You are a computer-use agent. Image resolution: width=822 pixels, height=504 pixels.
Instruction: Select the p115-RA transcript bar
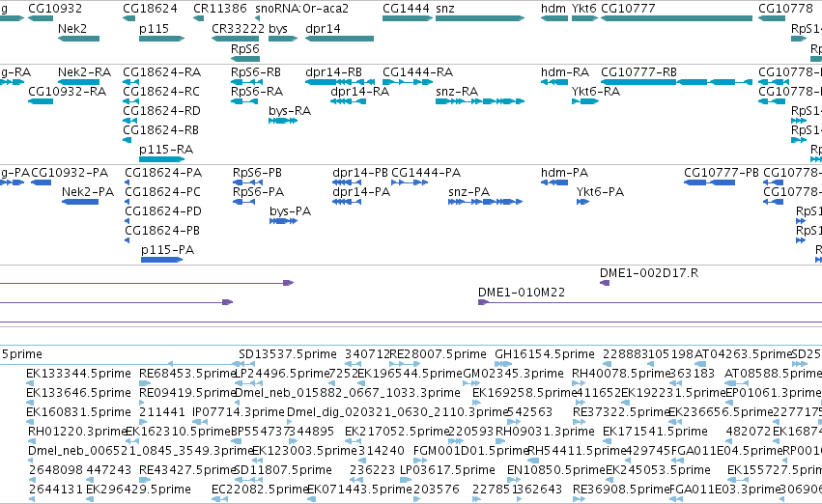pyautogui.click(x=162, y=159)
